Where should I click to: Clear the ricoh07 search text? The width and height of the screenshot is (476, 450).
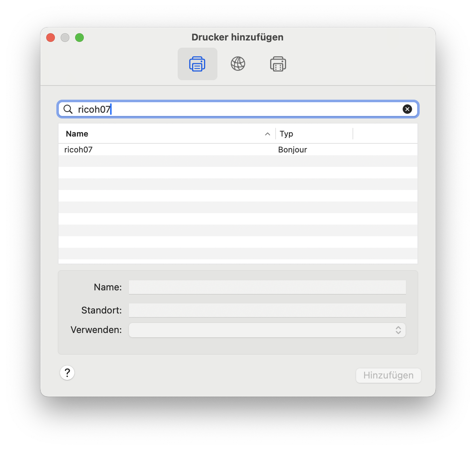(x=407, y=109)
